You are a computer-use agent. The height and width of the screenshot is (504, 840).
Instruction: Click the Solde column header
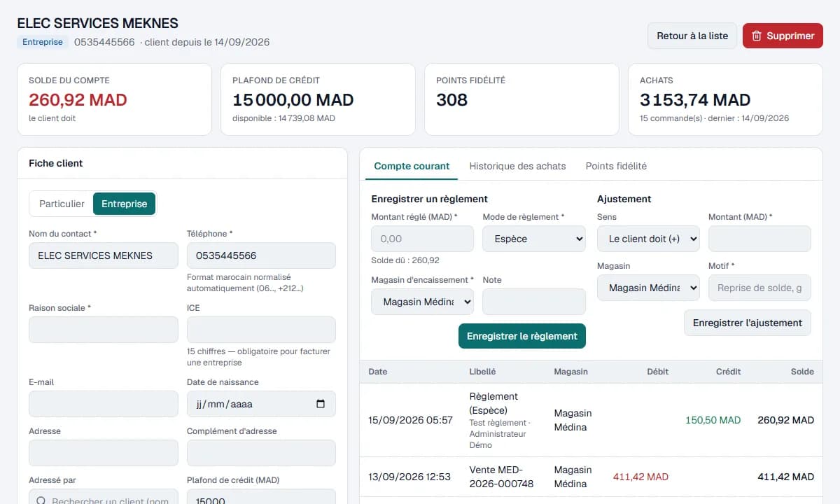tap(802, 372)
